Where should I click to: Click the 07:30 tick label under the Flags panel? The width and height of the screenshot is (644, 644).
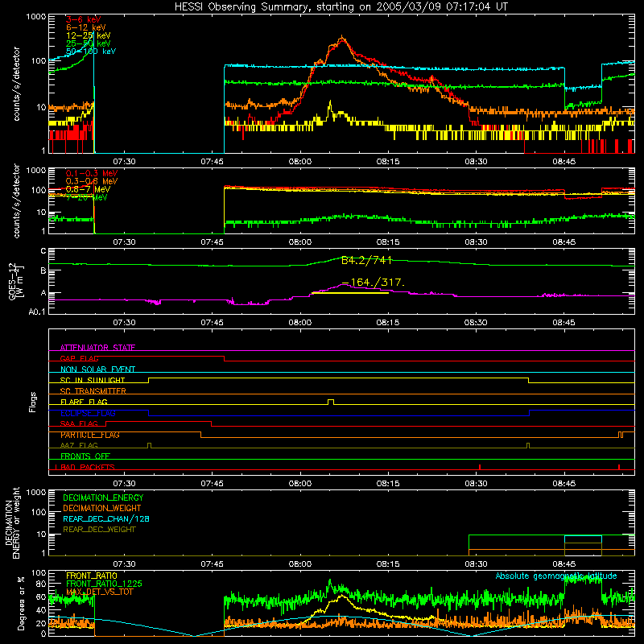(125, 484)
